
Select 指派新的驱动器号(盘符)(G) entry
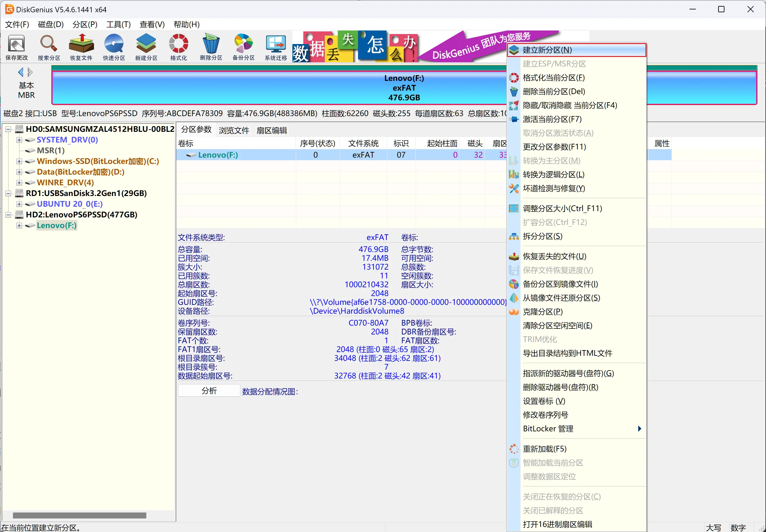(576, 373)
